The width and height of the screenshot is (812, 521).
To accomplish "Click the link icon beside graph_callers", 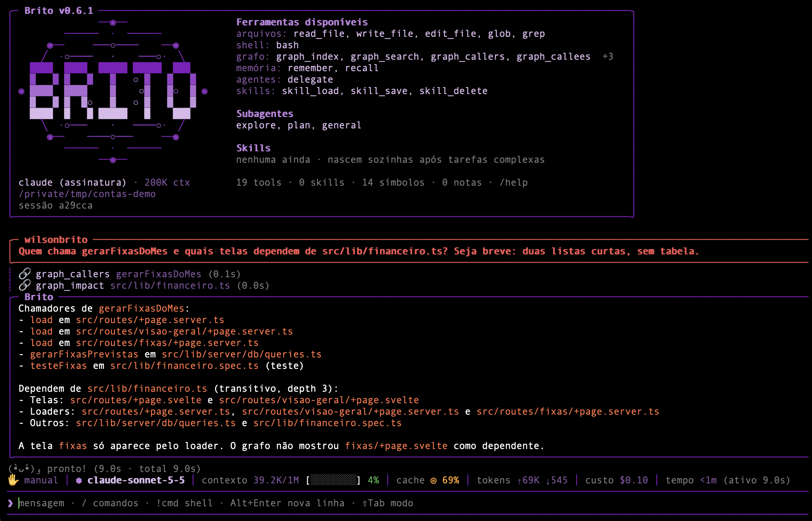I will (x=25, y=274).
